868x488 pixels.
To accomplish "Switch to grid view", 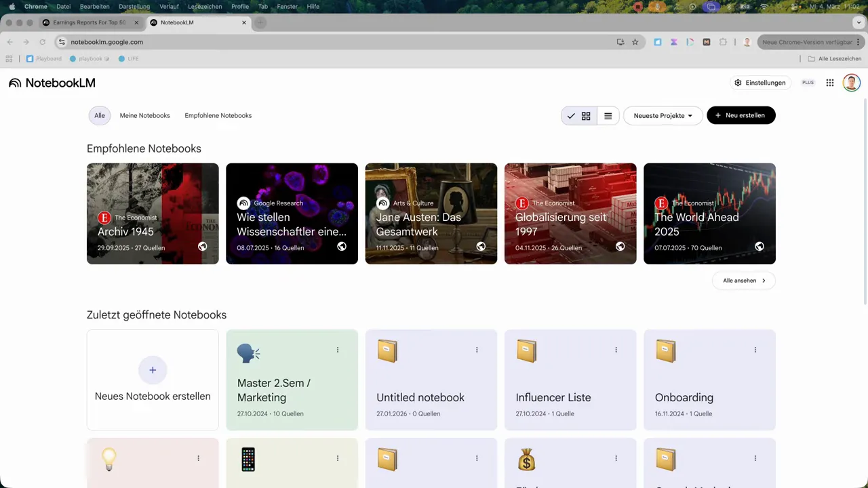I will 586,116.
